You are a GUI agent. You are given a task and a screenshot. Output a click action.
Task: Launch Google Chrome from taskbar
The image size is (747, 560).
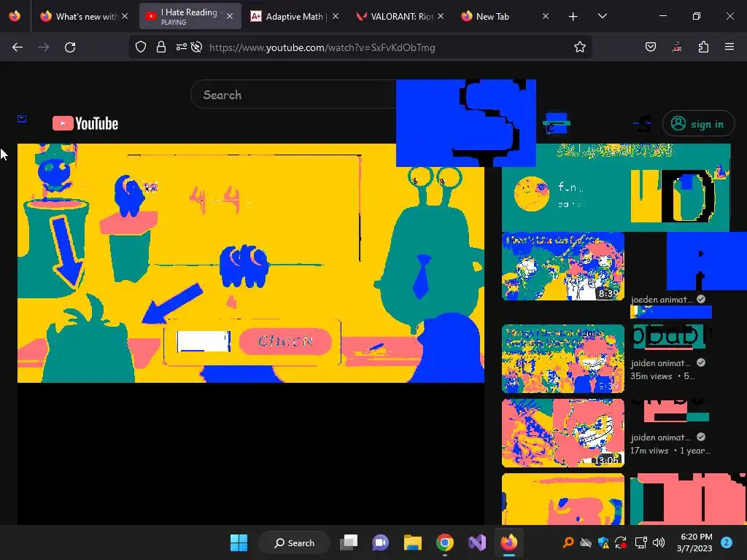pyautogui.click(x=444, y=542)
